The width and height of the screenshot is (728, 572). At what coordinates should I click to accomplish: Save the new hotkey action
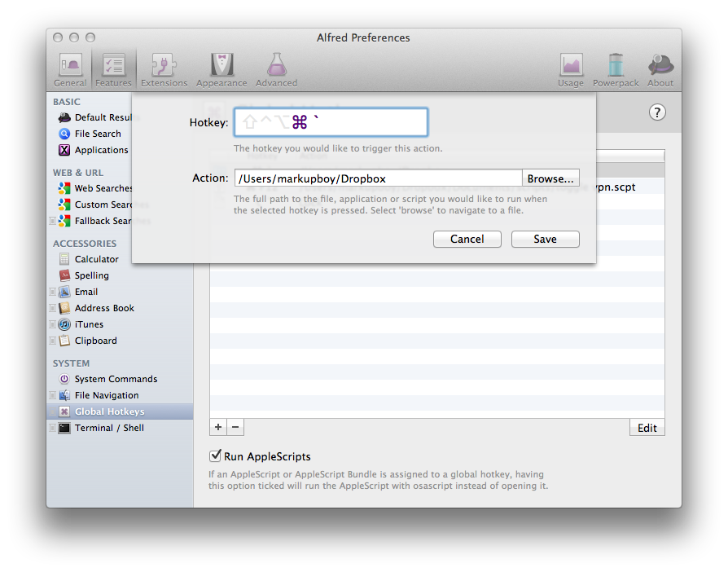(545, 239)
